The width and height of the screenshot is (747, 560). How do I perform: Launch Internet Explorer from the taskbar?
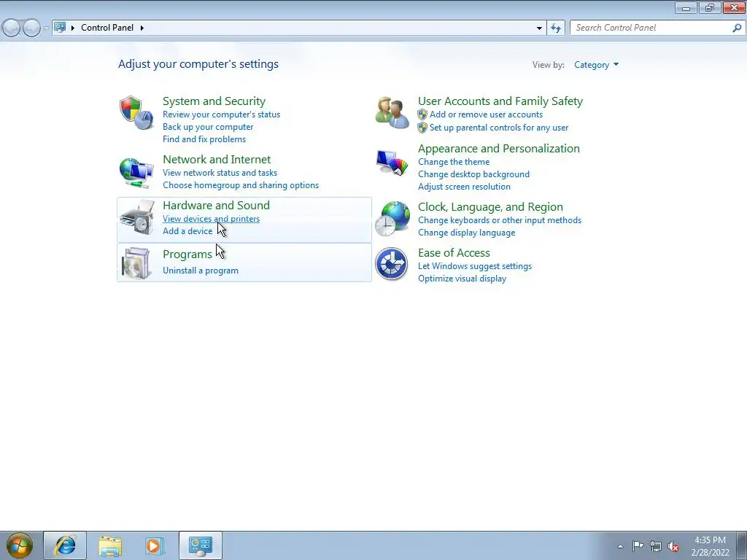(x=65, y=545)
